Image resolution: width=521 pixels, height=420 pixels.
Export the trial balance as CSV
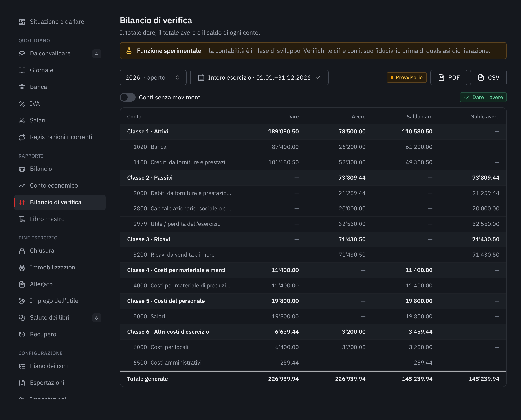tap(488, 77)
